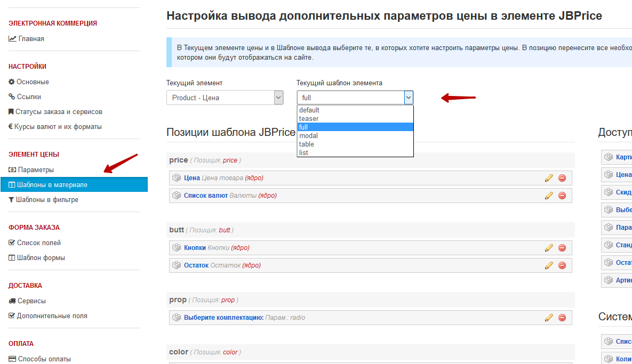Open Статусы заказа и сервисов settings
Image resolution: width=632 pixels, height=364 pixels.
point(59,112)
